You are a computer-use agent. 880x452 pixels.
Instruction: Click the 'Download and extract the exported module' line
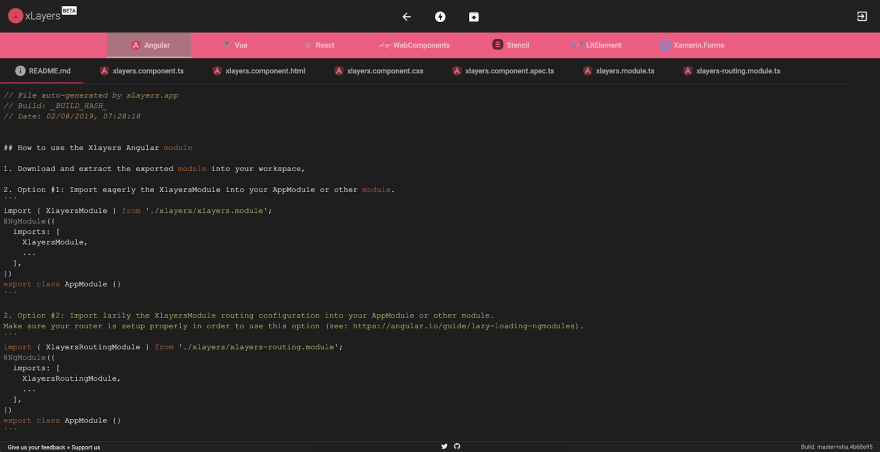tap(154, 168)
